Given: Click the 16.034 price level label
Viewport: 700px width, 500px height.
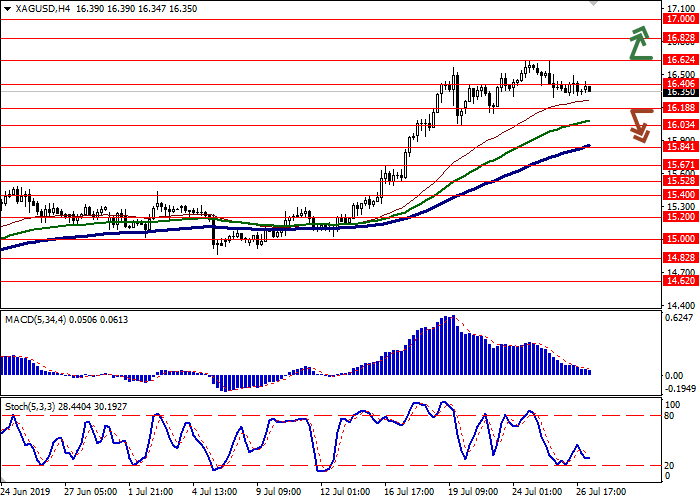Looking at the screenshot, I should 679,124.
